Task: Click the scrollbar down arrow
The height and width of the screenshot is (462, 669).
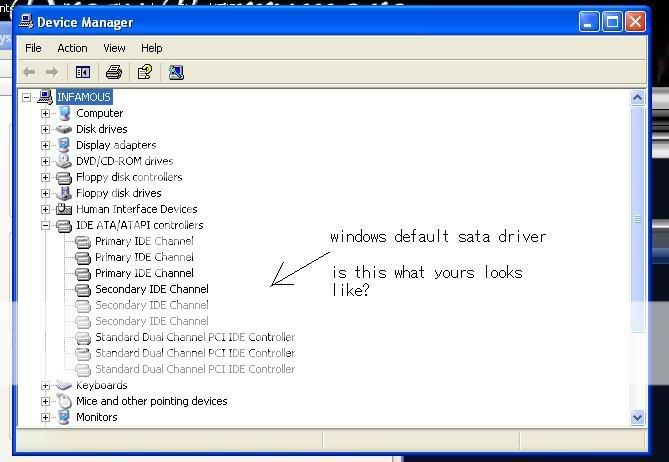Action: (638, 417)
